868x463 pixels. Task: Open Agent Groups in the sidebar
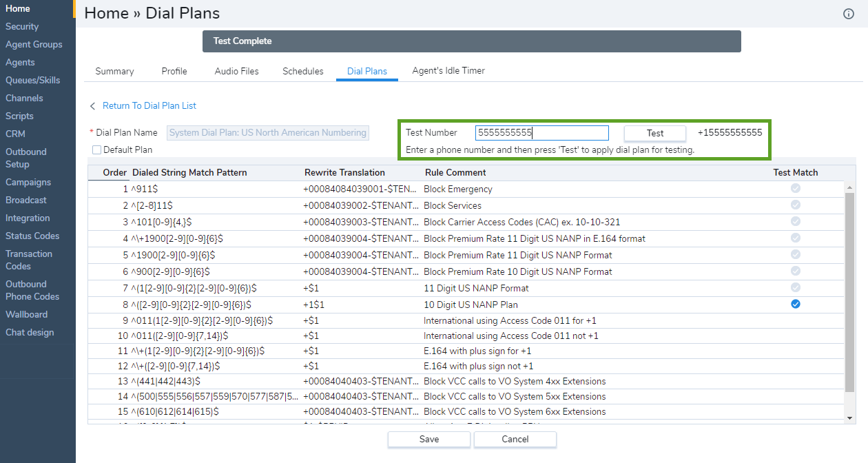34,44
